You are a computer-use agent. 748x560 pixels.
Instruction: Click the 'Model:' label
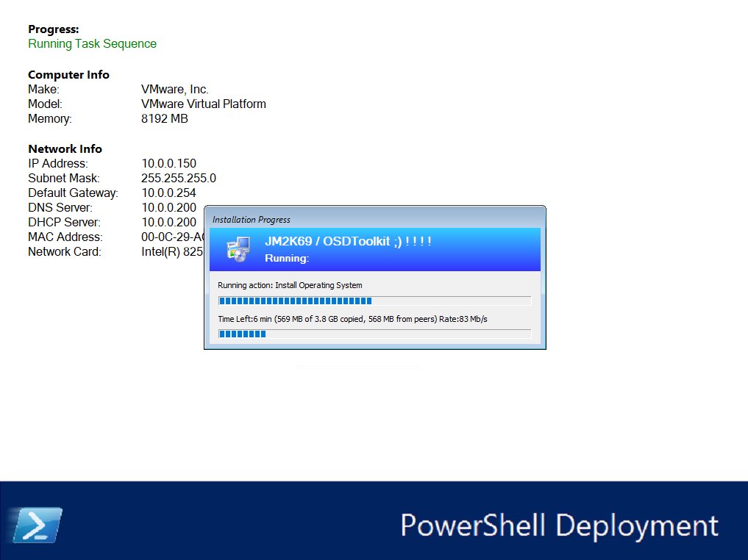tap(46, 104)
